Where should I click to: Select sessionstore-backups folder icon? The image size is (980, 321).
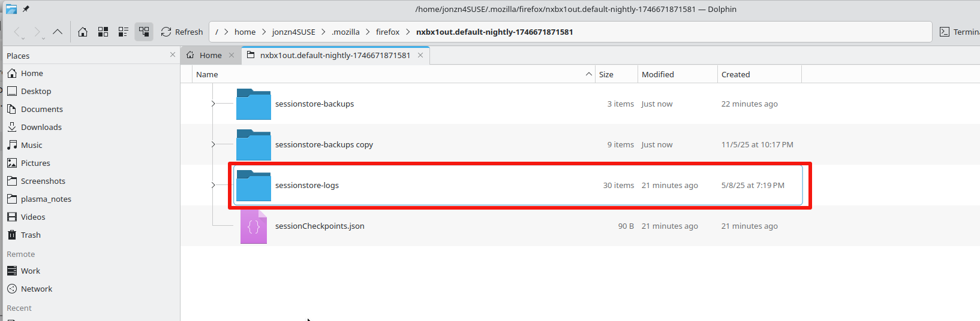tap(254, 104)
